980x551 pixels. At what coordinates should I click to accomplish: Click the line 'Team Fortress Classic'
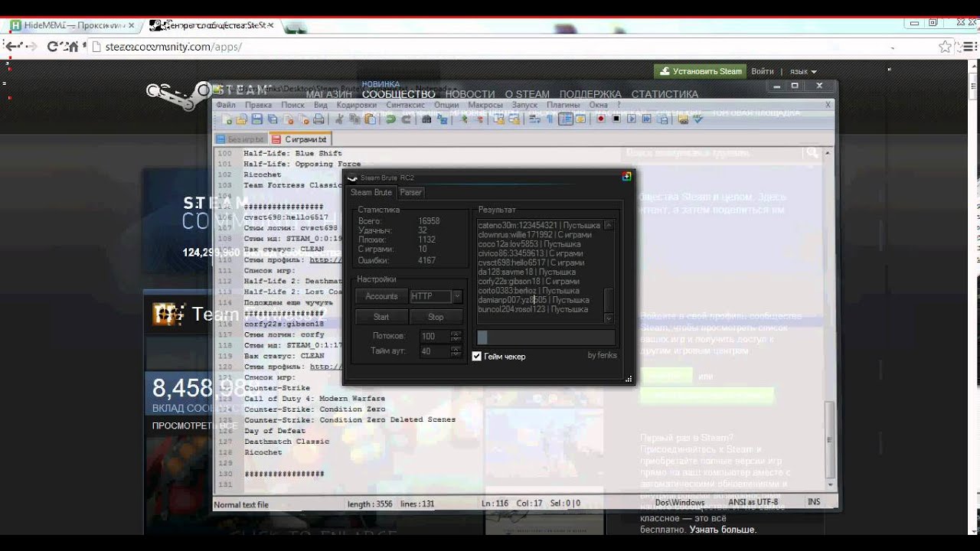click(295, 185)
